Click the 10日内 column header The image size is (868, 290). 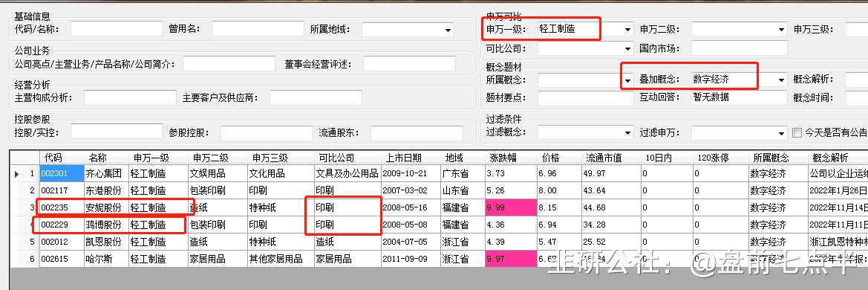click(x=667, y=158)
